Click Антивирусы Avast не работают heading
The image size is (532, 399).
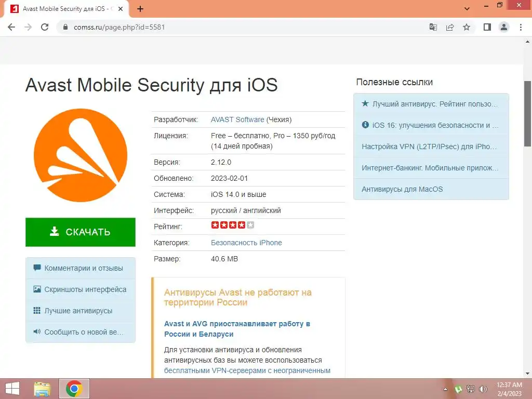[238, 297]
